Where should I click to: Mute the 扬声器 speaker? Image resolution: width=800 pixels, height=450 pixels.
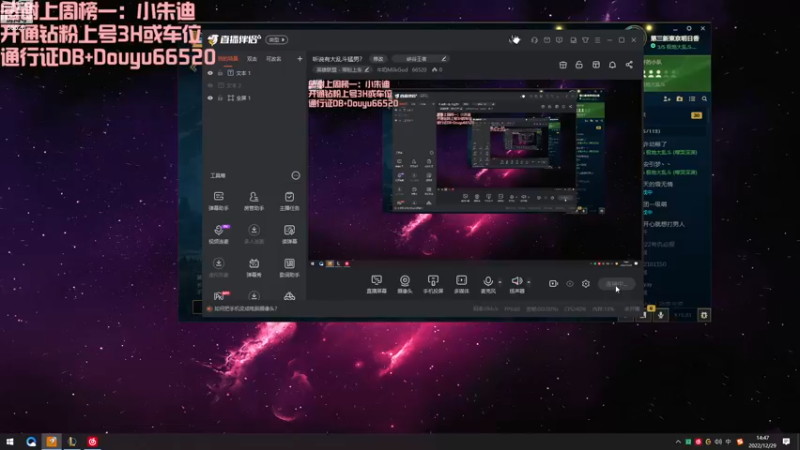[x=517, y=284]
